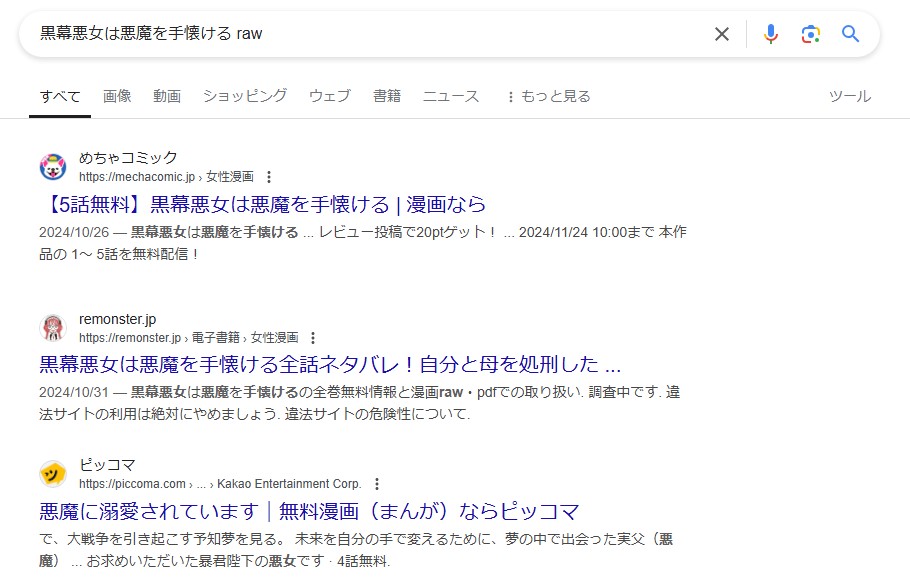Image resolution: width=910 pixels, height=584 pixels.
Task: Open Google Lens image search icon
Action: click(809, 33)
